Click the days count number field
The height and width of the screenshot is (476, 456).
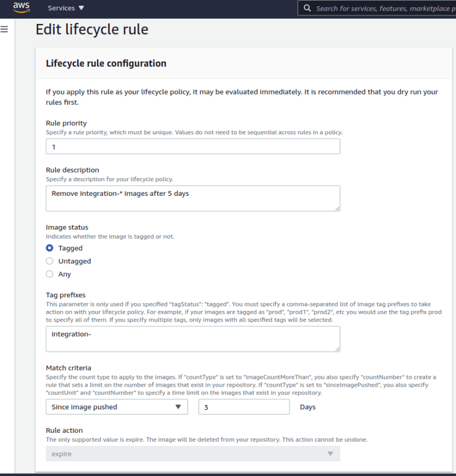pos(244,407)
